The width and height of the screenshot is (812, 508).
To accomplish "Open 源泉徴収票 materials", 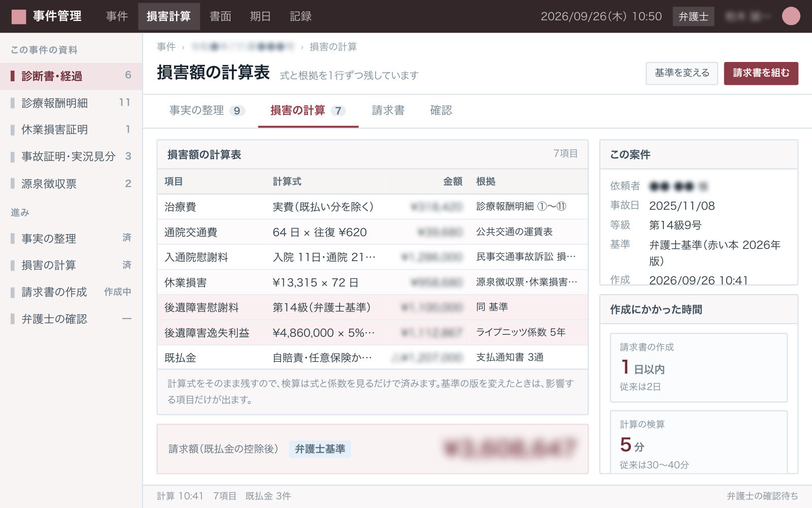I will pyautogui.click(x=71, y=184).
